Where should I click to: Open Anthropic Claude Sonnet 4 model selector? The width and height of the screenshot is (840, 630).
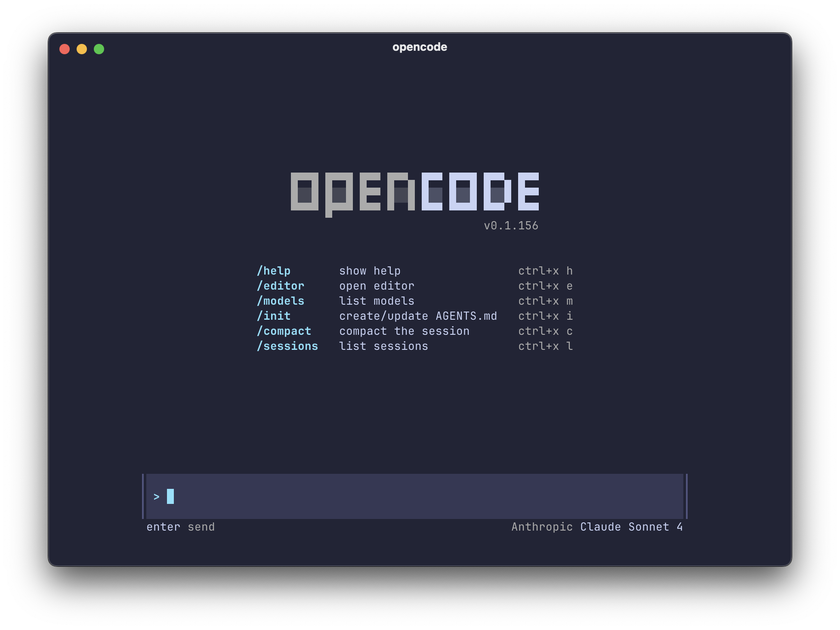597,526
